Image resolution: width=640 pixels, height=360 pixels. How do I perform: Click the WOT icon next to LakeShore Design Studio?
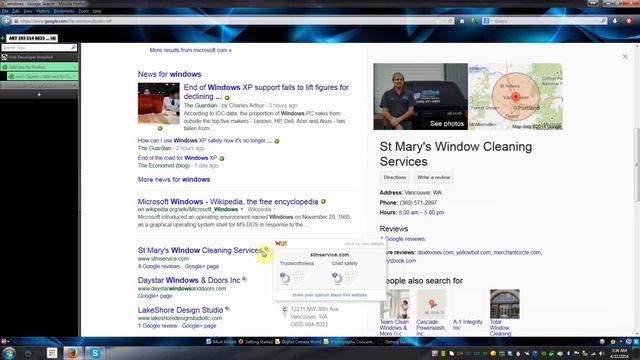[228, 309]
